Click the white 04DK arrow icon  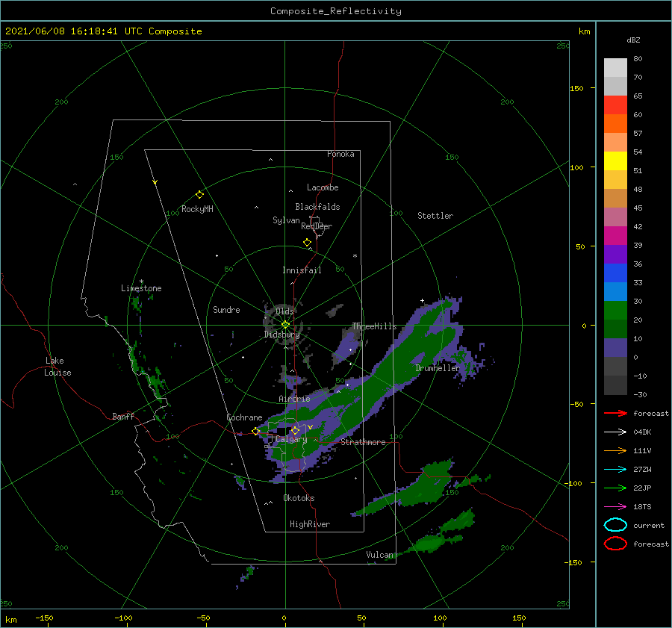pos(615,432)
